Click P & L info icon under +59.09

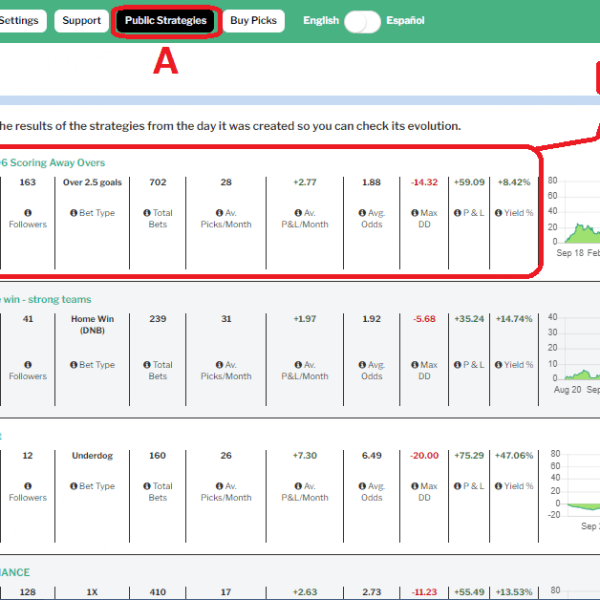457,213
